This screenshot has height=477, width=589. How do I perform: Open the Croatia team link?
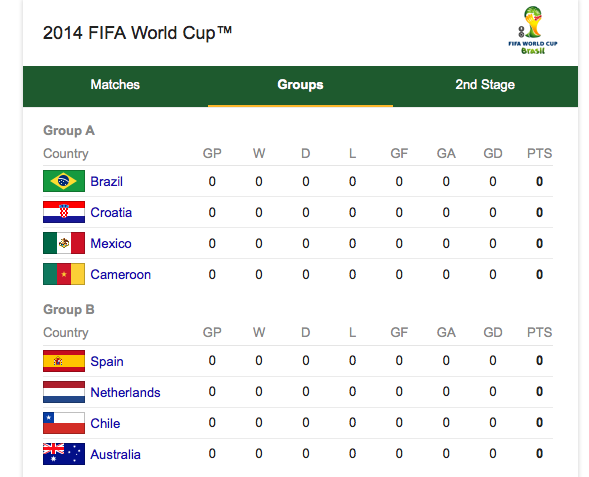click(x=111, y=213)
